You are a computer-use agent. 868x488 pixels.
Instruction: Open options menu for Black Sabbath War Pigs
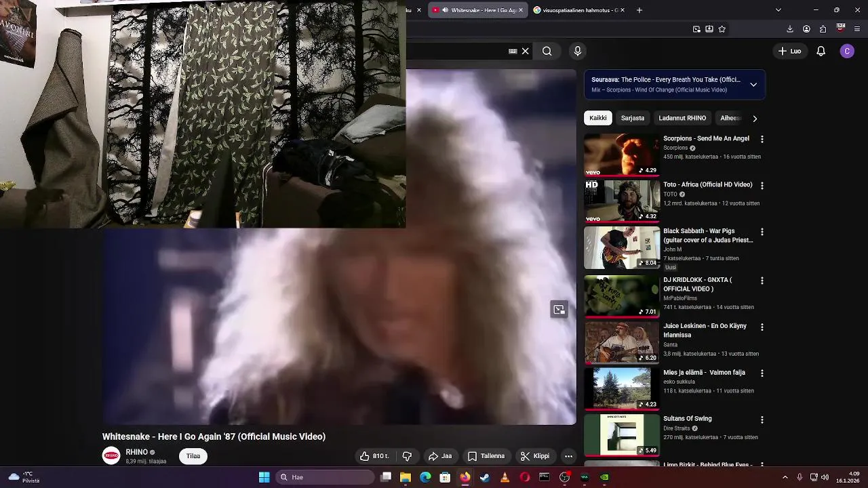pyautogui.click(x=762, y=232)
